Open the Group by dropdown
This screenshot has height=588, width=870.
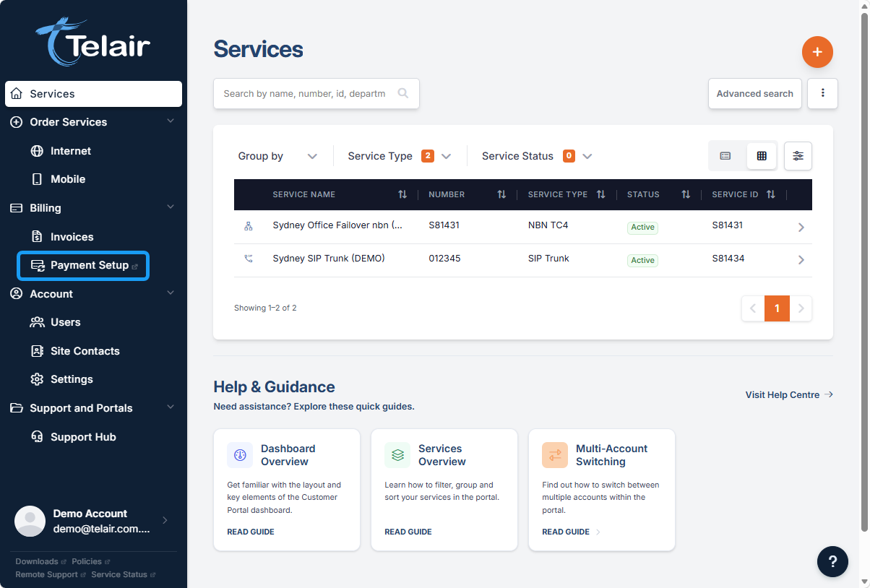277,156
